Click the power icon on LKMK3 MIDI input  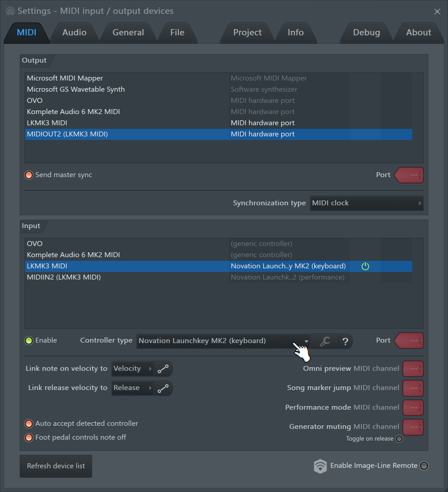coord(365,267)
